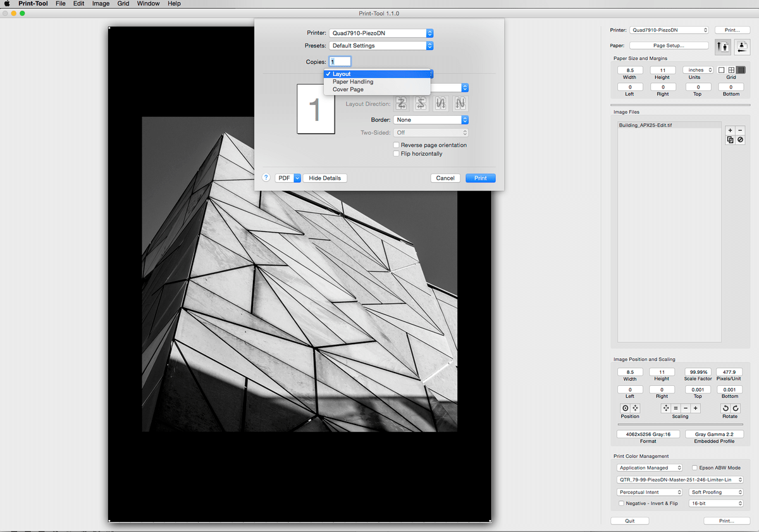Rotate image counterclockwise
The width and height of the screenshot is (759, 532).
(x=725, y=409)
